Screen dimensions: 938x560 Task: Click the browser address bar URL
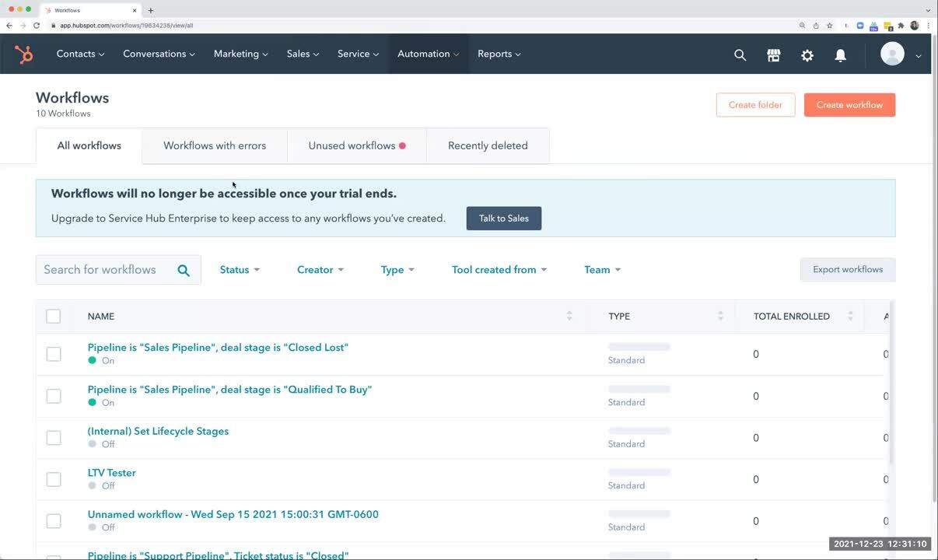(127, 26)
